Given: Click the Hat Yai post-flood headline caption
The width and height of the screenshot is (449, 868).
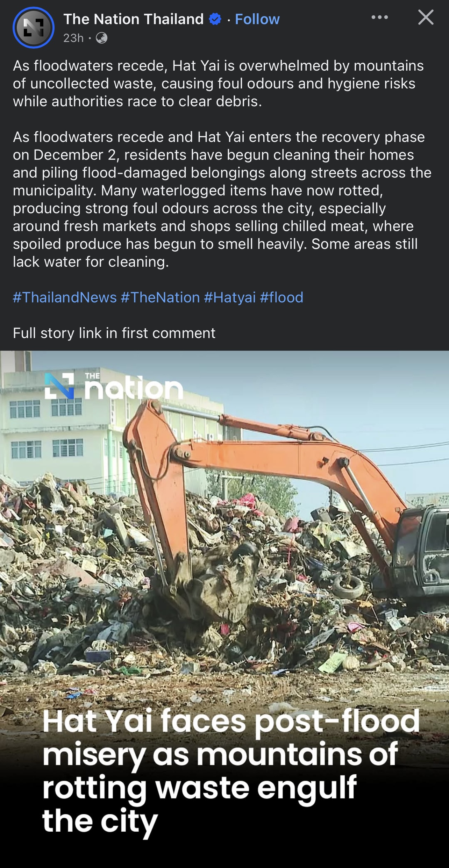Looking at the screenshot, I should [x=231, y=772].
